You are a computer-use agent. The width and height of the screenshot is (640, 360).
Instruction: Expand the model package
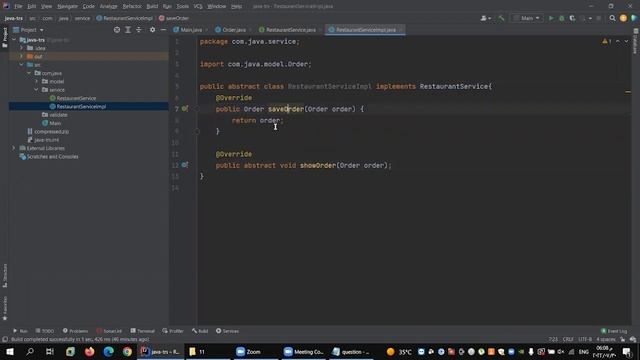click(x=36, y=82)
